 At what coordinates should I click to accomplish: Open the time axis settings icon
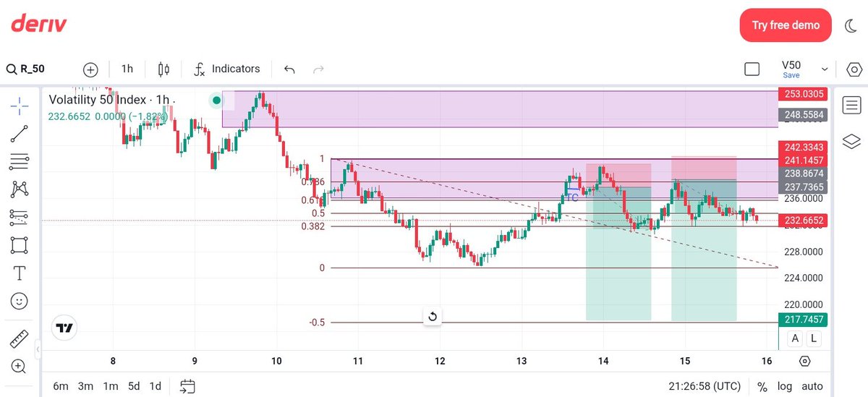[805, 362]
